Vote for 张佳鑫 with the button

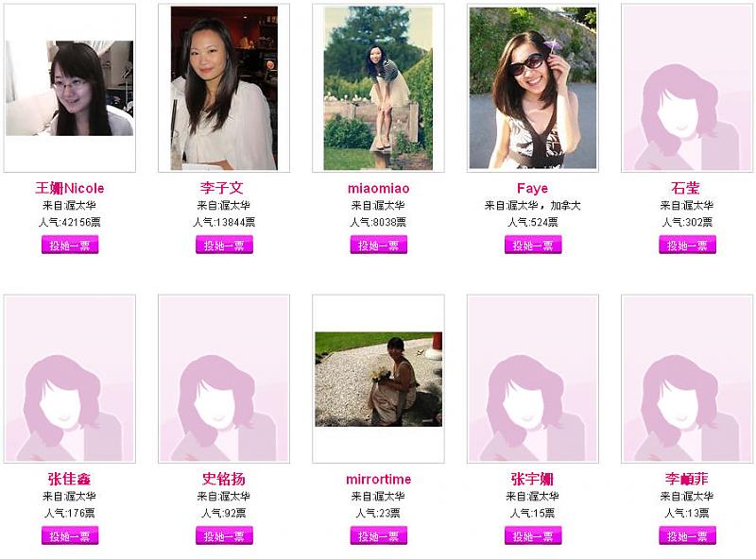pyautogui.click(x=70, y=535)
